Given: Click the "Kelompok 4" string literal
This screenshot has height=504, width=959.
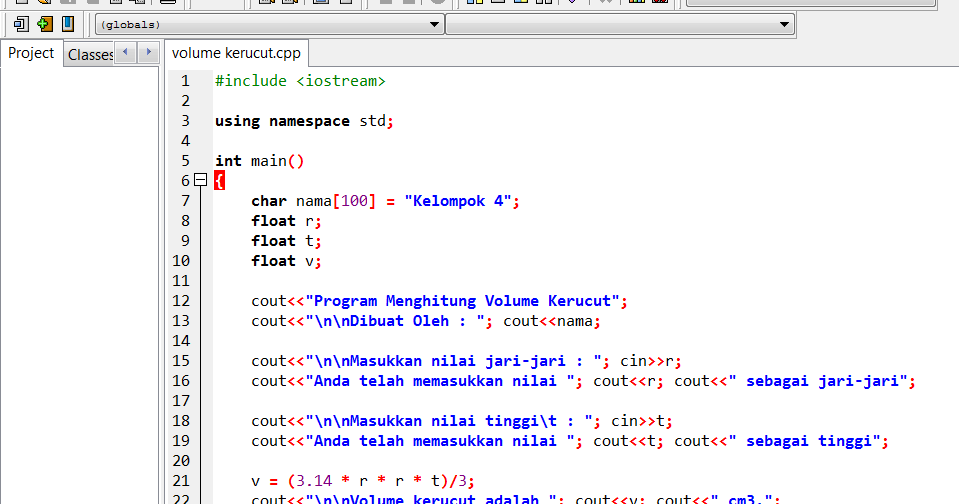Looking at the screenshot, I should 457,201.
